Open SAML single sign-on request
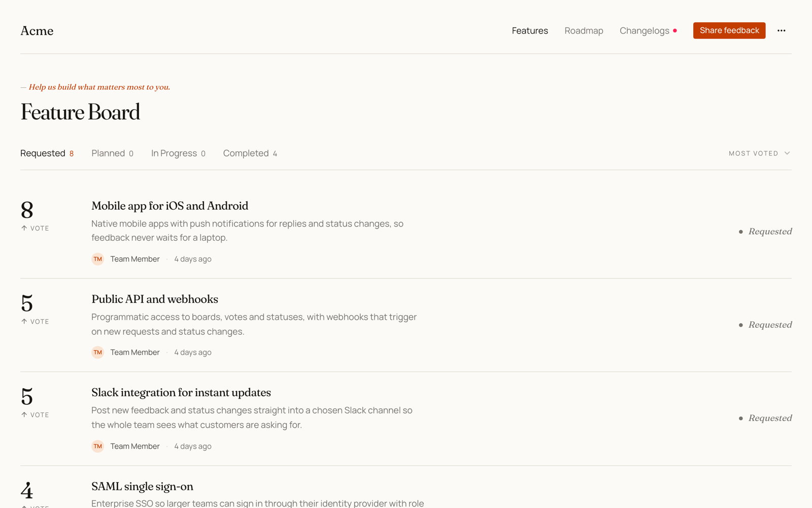 [142, 486]
